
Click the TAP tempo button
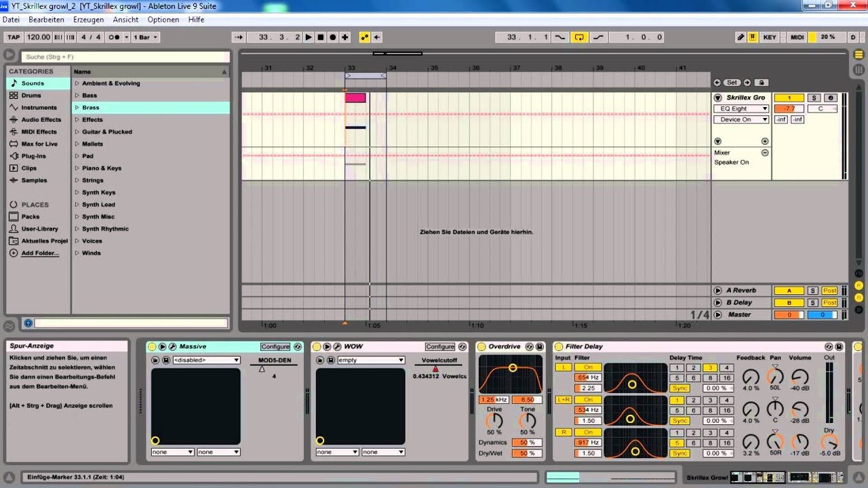14,37
